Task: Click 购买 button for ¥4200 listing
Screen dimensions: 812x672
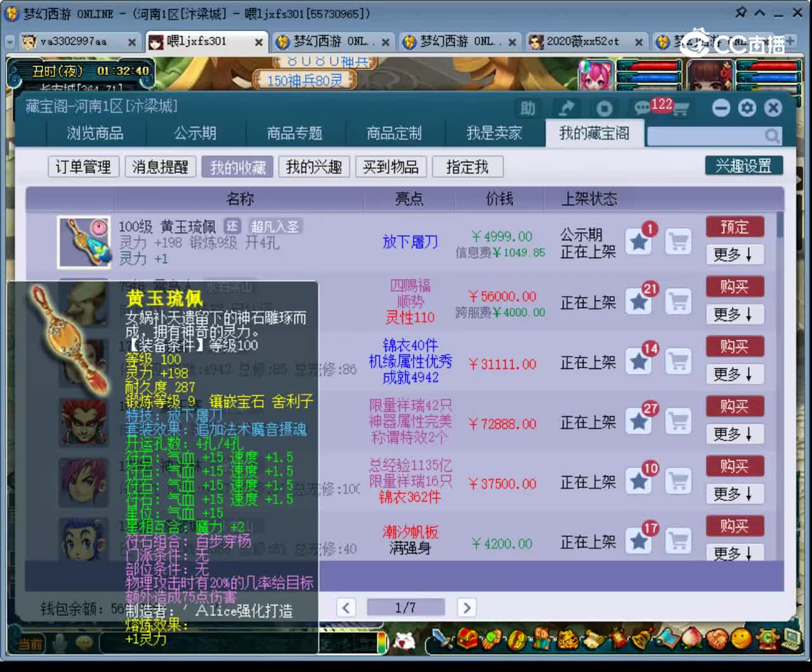Action: pos(735,526)
